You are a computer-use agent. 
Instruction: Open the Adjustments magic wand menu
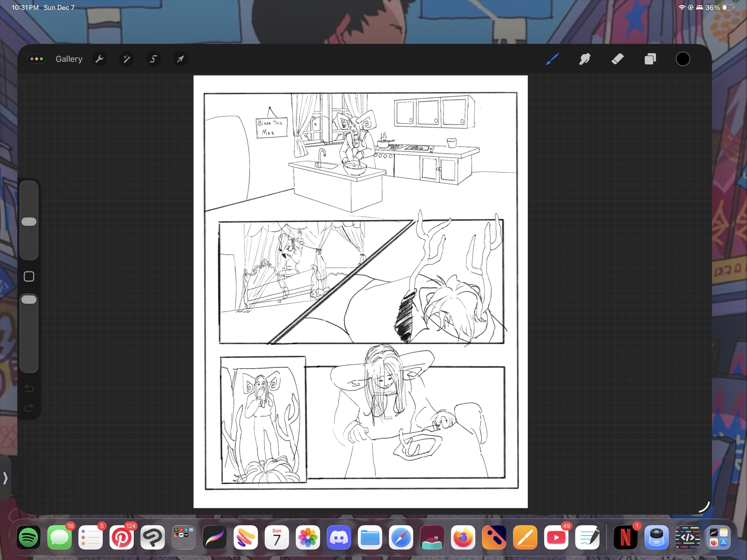coord(126,59)
